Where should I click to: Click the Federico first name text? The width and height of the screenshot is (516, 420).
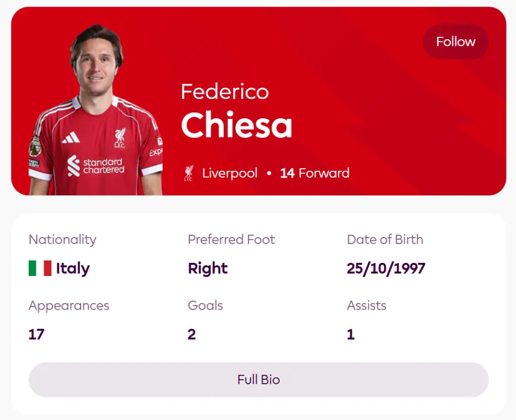coord(225,92)
